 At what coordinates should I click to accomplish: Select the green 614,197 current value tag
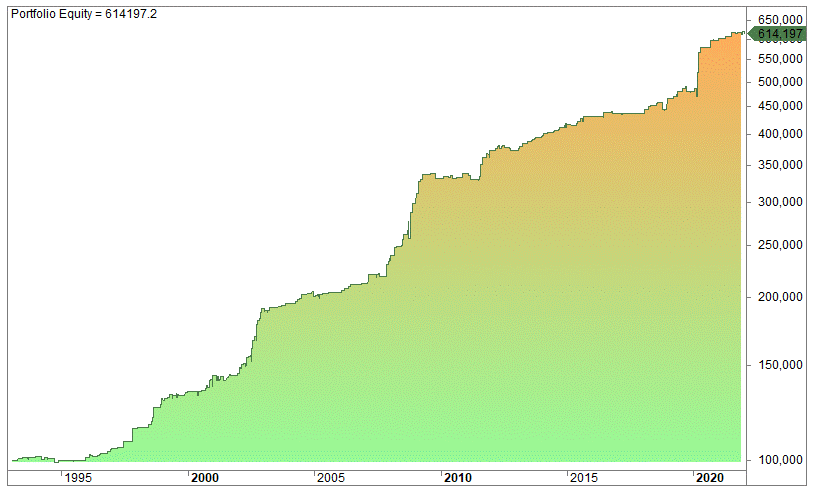(x=779, y=35)
